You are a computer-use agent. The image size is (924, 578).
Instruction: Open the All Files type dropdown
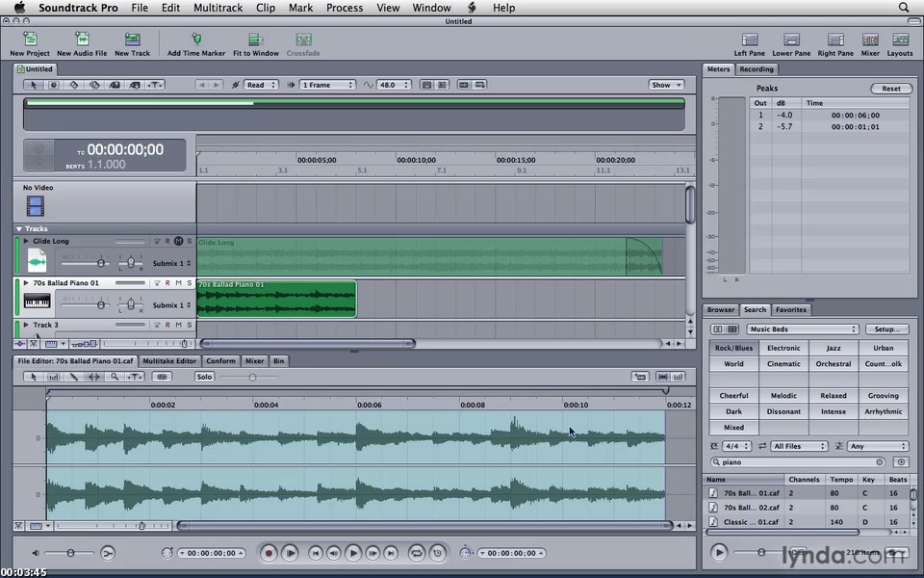tap(800, 446)
